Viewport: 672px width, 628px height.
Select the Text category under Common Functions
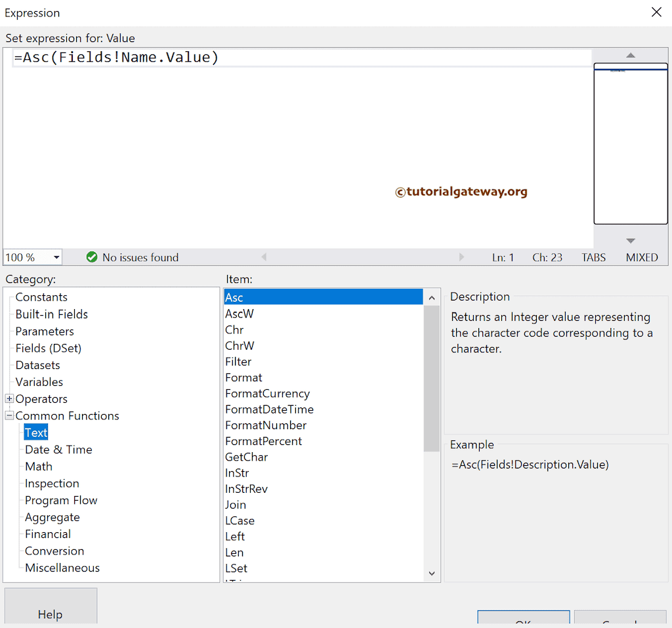coord(35,432)
